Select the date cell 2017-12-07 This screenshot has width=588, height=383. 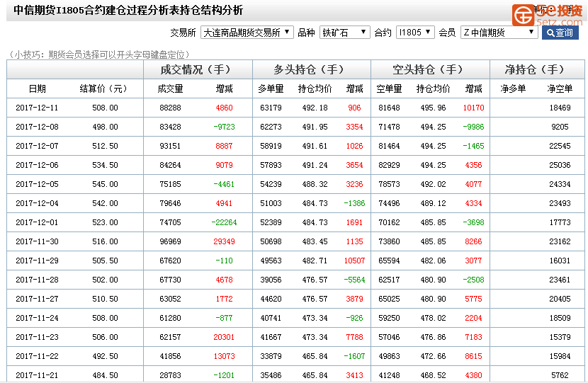pos(37,146)
